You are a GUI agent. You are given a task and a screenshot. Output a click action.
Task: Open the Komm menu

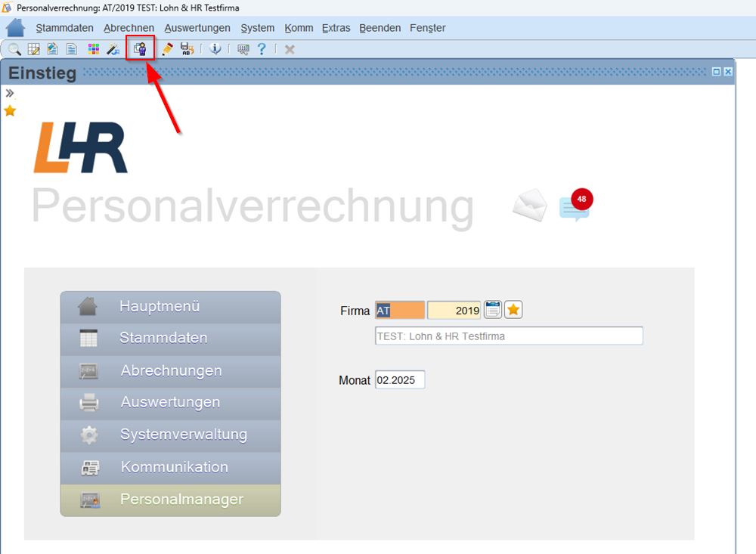pyautogui.click(x=299, y=28)
